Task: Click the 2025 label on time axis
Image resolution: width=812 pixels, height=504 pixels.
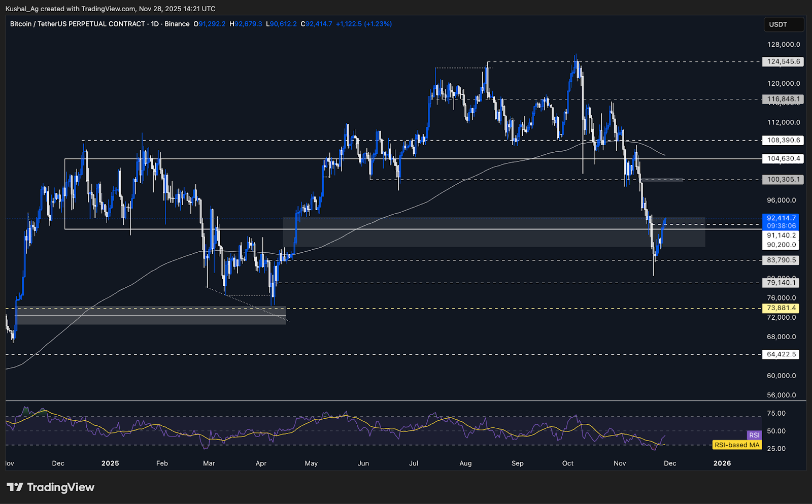Action: (110, 463)
